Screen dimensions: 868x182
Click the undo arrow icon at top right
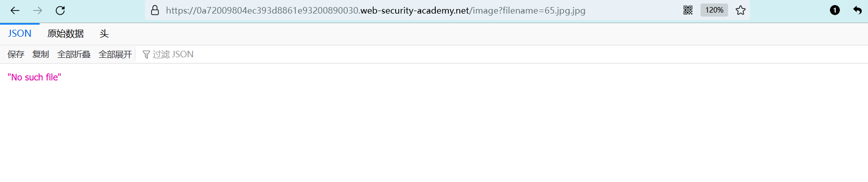click(857, 11)
